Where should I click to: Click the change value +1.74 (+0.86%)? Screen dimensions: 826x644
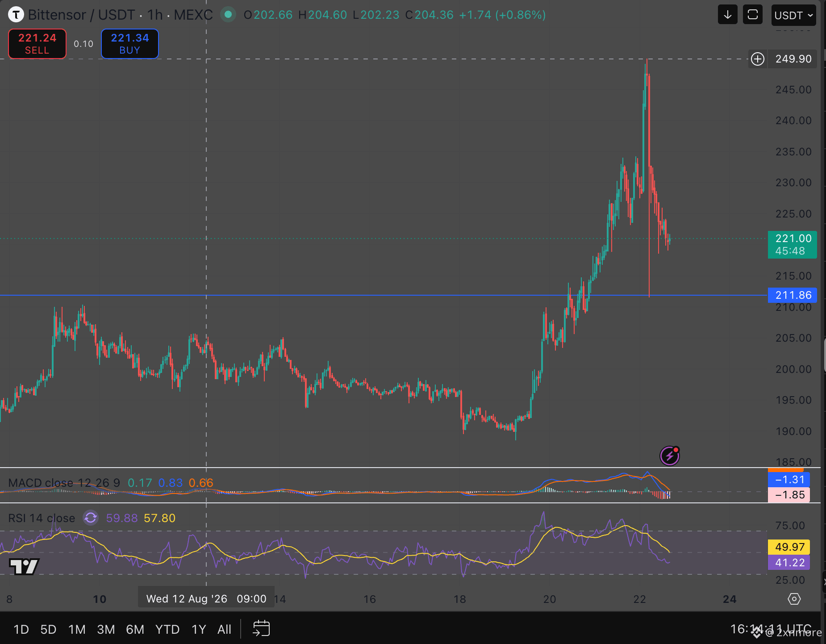click(503, 15)
